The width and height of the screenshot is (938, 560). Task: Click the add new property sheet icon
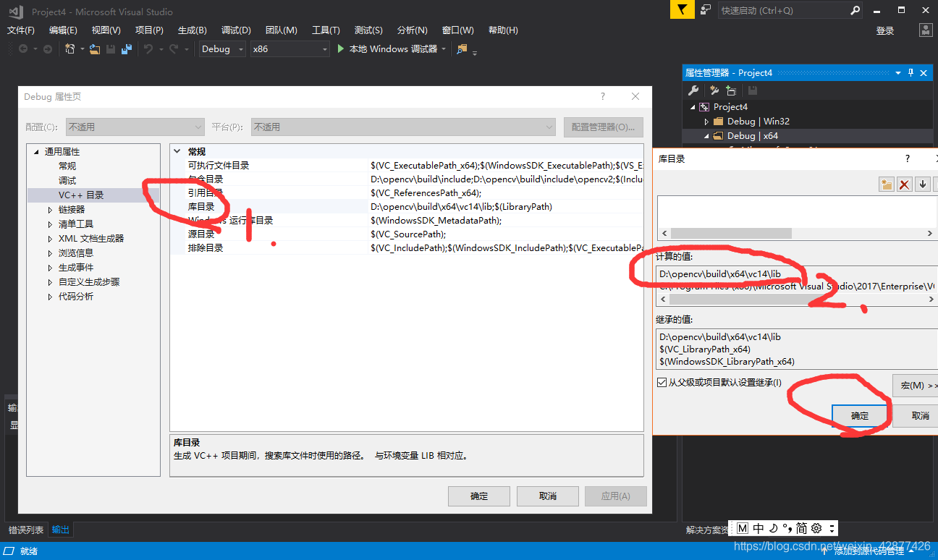(x=714, y=90)
